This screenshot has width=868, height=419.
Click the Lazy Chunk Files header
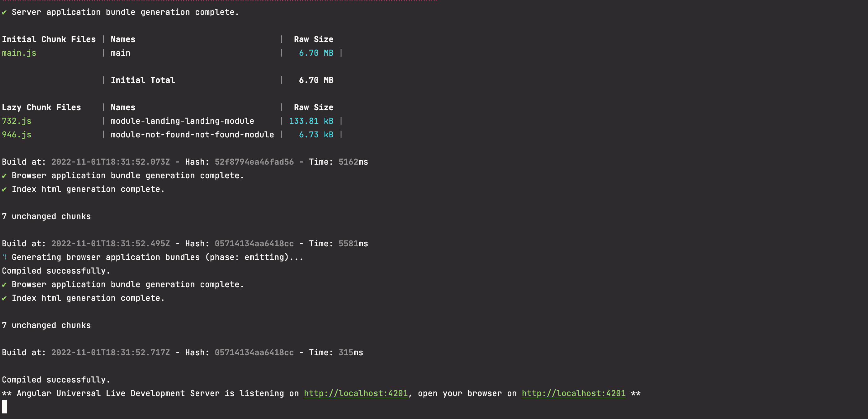41,107
